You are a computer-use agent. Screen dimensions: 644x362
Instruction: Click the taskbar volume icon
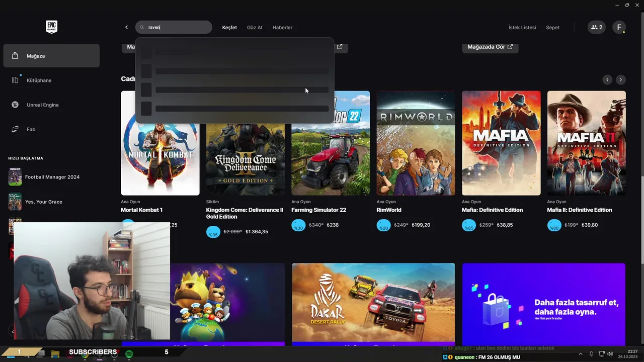610,354
